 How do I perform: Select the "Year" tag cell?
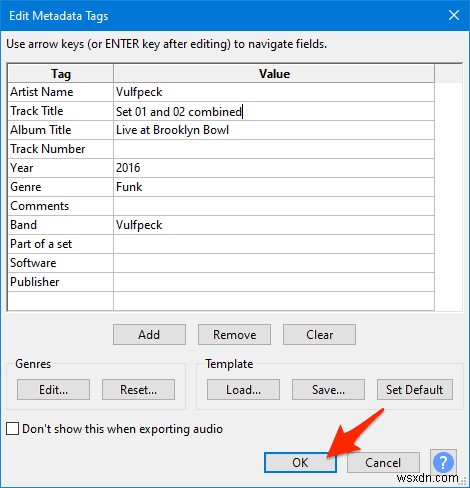pos(60,168)
